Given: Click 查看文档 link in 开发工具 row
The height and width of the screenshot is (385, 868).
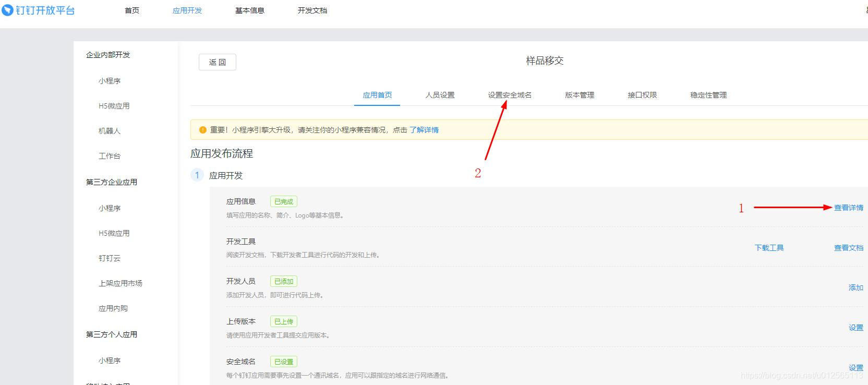Looking at the screenshot, I should (x=849, y=248).
